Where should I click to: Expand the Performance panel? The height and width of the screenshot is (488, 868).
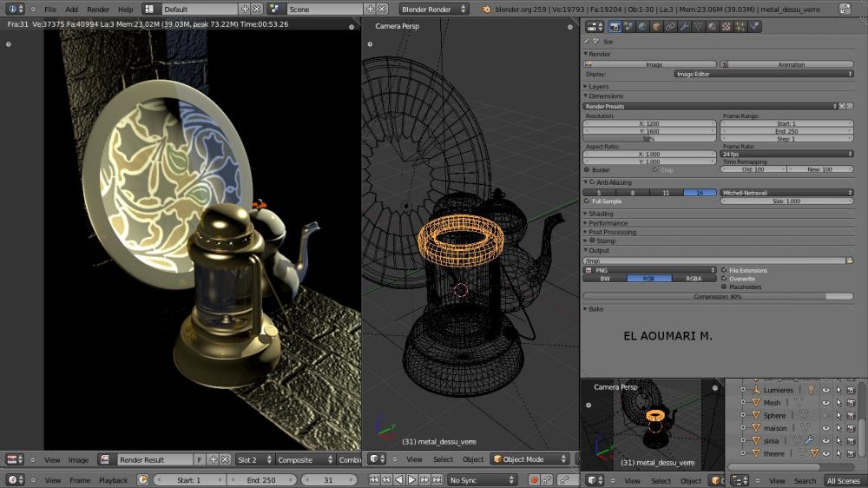click(608, 223)
